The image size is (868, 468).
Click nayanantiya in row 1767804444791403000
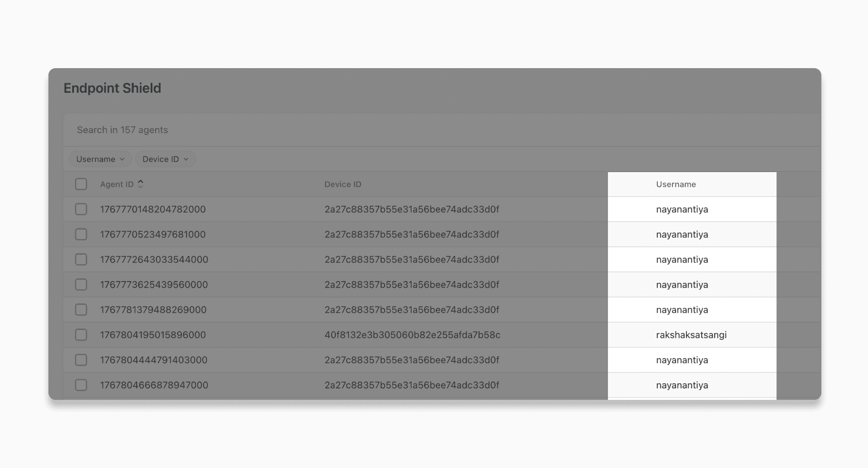tap(682, 360)
